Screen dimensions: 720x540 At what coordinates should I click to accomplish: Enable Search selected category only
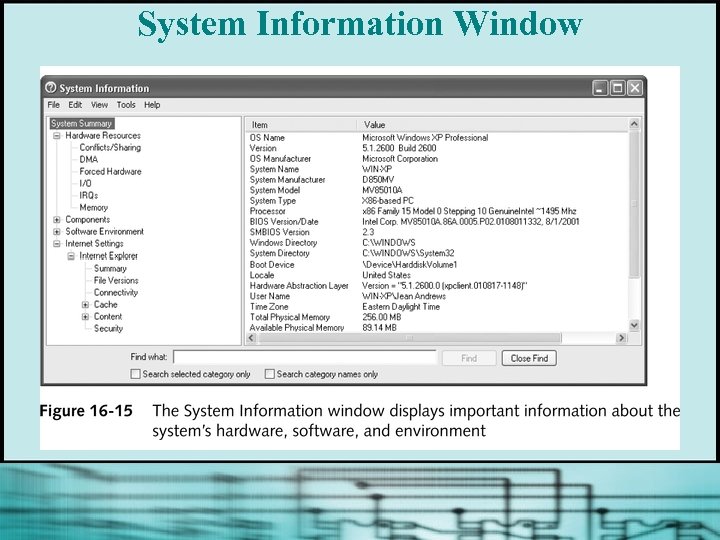pos(135,374)
